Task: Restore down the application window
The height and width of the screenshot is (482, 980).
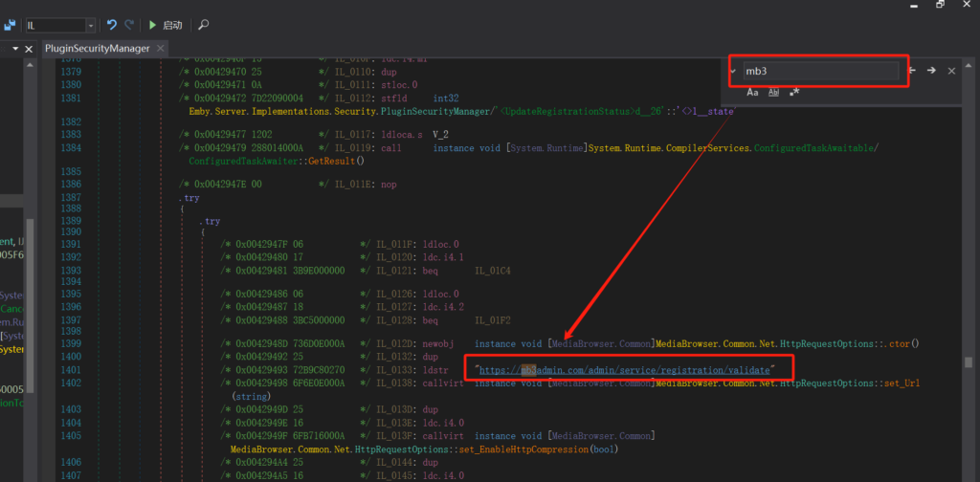Action: coord(940,5)
